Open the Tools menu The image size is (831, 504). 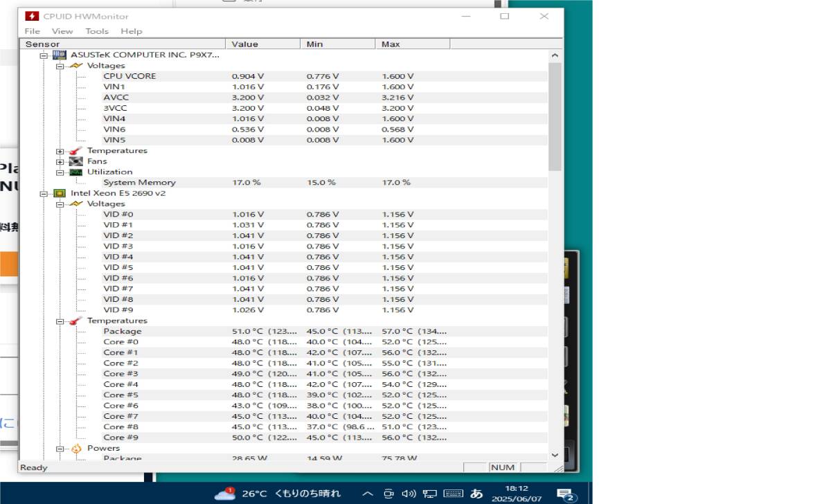pos(97,31)
